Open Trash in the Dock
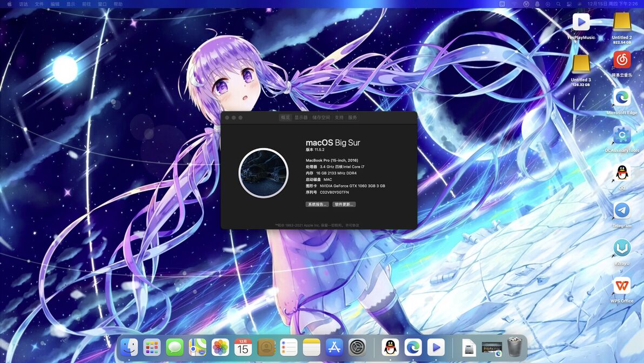Screen dimensions: 644x363 click(514, 347)
